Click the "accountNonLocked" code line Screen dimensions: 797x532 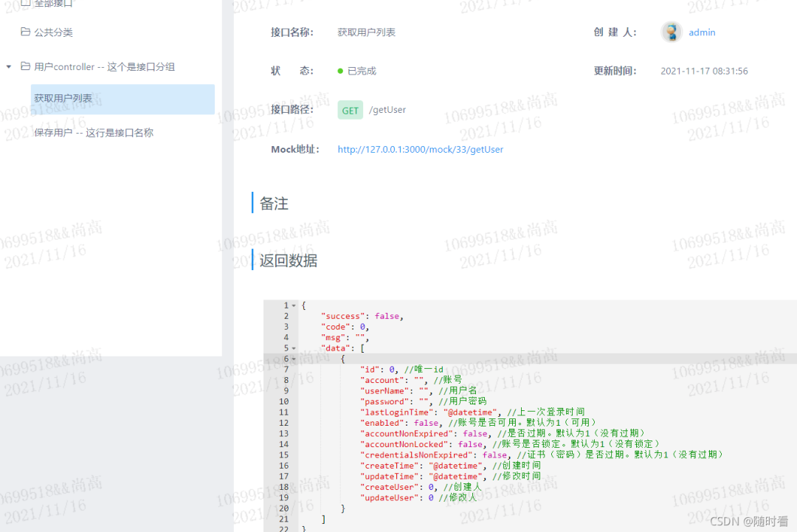[x=511, y=444]
